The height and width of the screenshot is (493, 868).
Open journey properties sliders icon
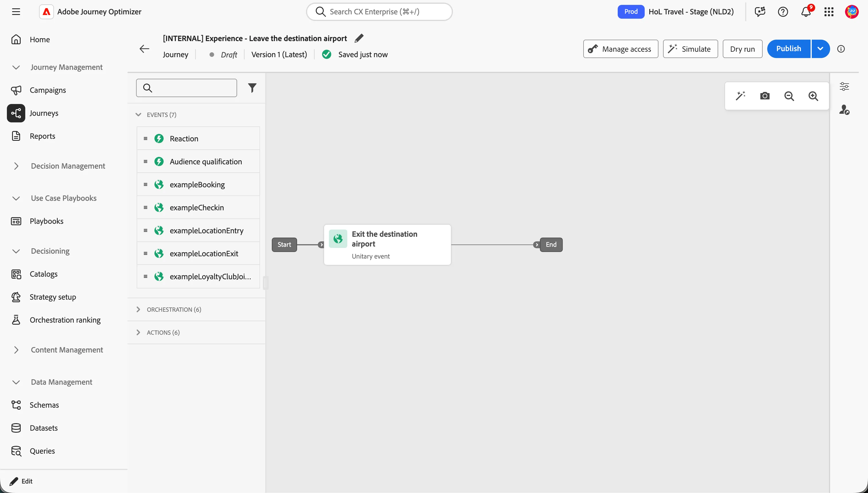844,86
